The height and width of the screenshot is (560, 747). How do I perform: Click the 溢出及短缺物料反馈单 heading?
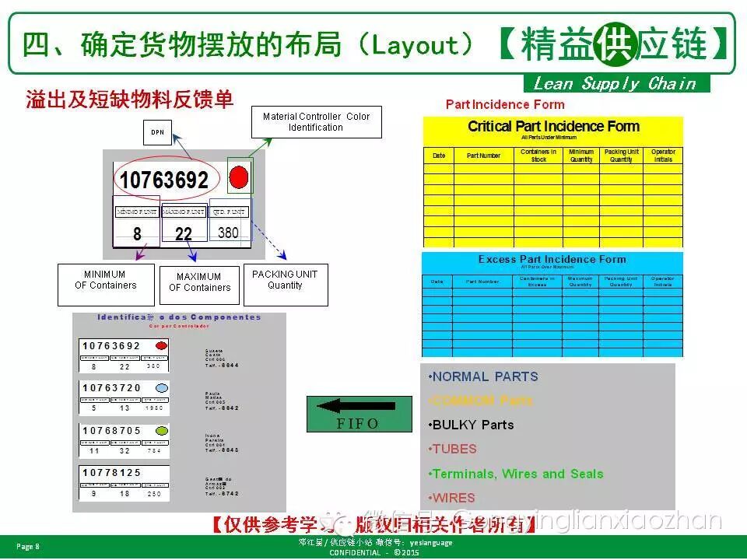point(130,99)
